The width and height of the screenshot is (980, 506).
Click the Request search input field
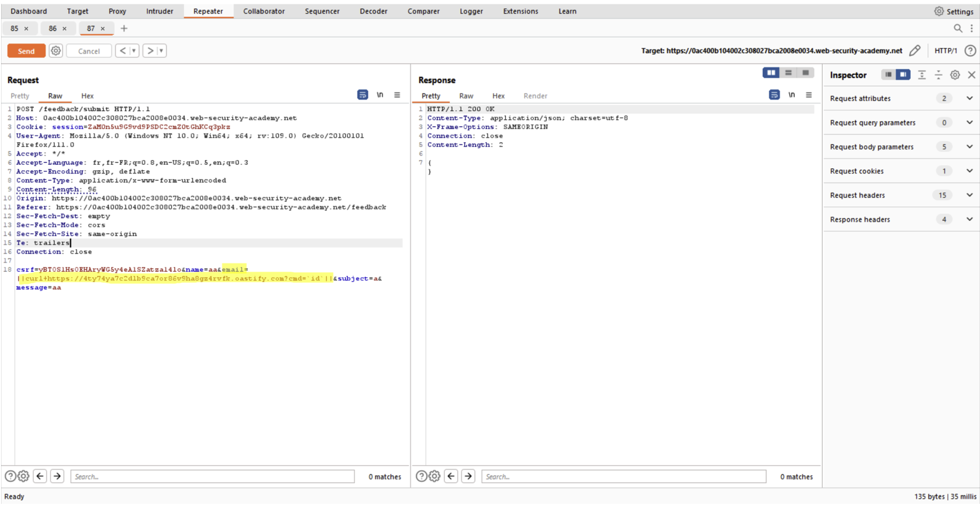point(212,476)
